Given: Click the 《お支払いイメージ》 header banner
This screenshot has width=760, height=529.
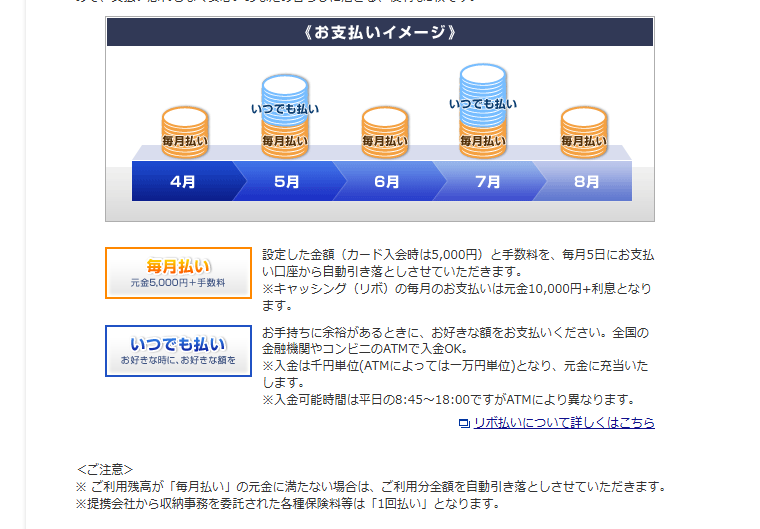Looking at the screenshot, I should [380, 32].
